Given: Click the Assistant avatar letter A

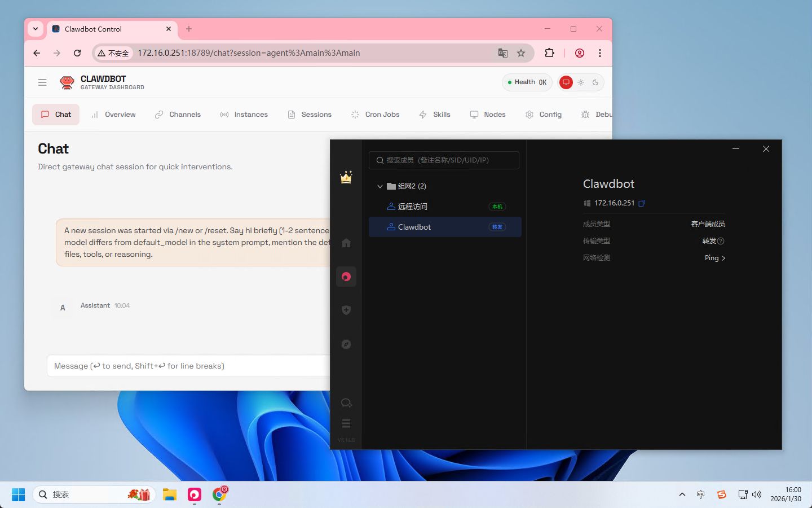Looking at the screenshot, I should (63, 308).
